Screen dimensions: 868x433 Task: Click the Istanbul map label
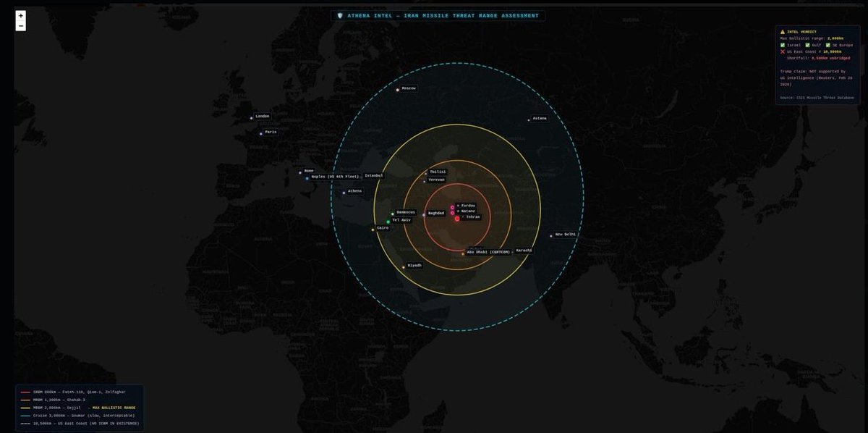(x=374, y=175)
